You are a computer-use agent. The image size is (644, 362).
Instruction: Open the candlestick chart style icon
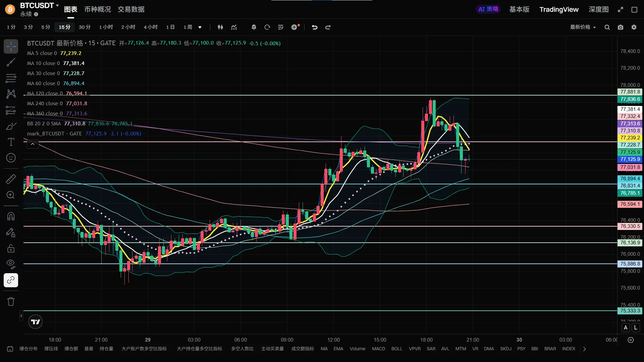pyautogui.click(x=220, y=27)
